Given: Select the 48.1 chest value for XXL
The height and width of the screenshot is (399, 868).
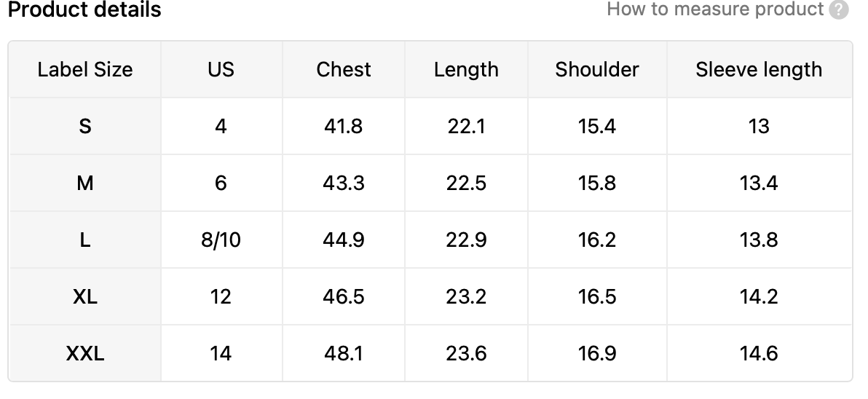Looking at the screenshot, I should [344, 354].
